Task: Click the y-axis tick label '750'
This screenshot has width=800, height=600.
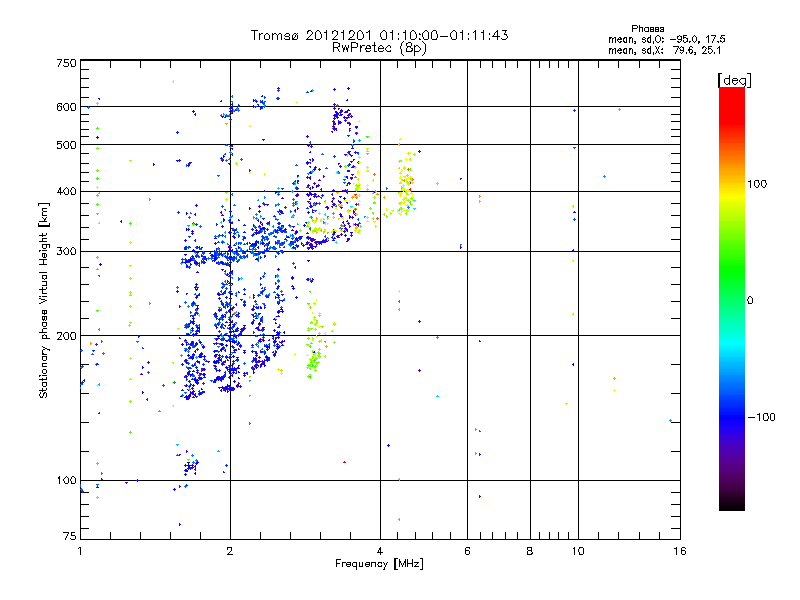Action: tap(66, 63)
